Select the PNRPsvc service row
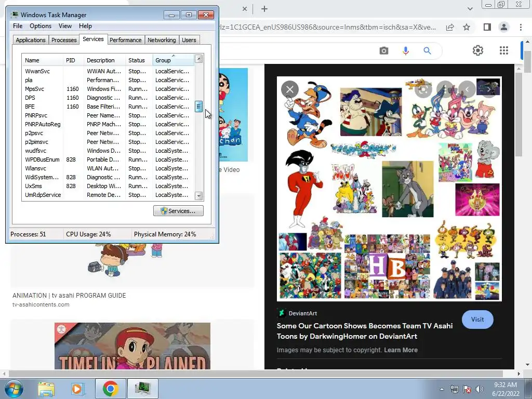The height and width of the screenshot is (399, 532). point(108,115)
